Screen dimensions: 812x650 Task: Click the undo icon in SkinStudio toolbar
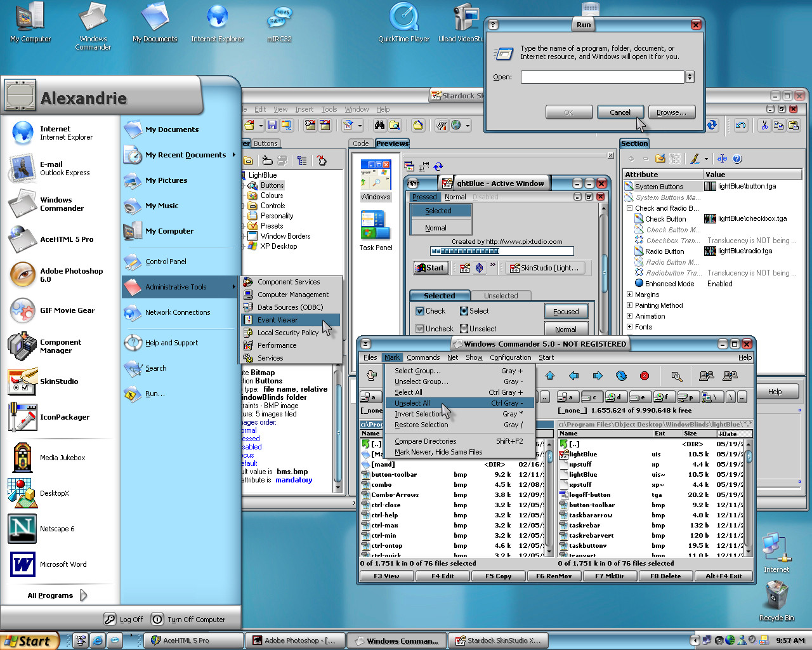coord(741,125)
